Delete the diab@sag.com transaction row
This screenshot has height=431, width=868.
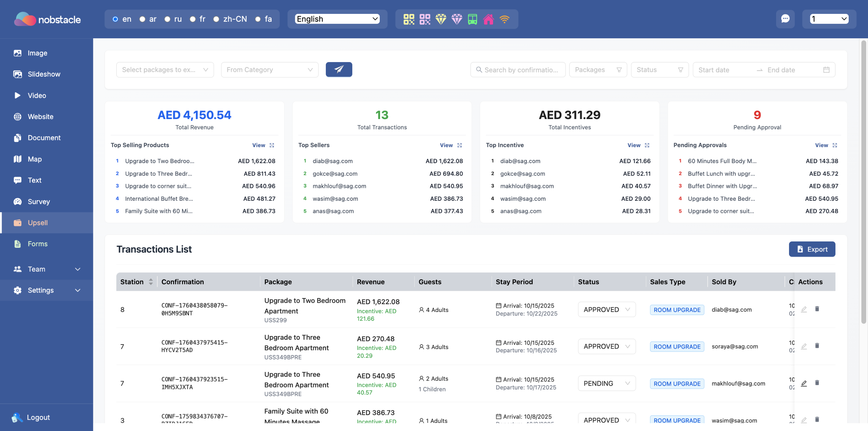817,309
